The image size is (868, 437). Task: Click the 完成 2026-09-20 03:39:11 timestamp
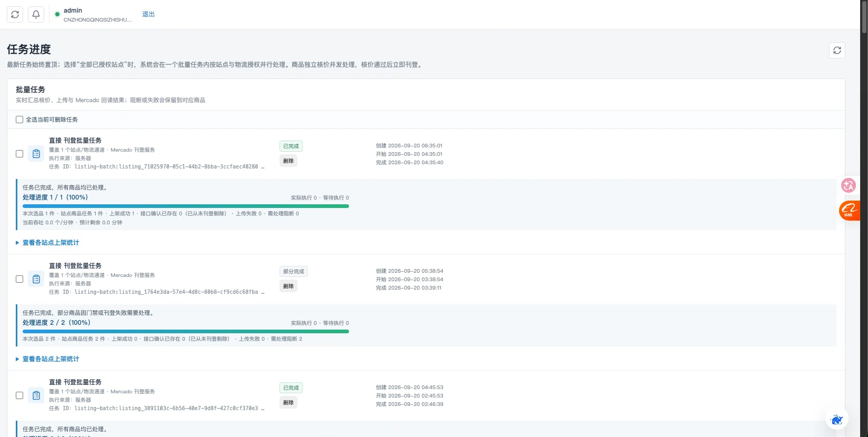point(408,288)
